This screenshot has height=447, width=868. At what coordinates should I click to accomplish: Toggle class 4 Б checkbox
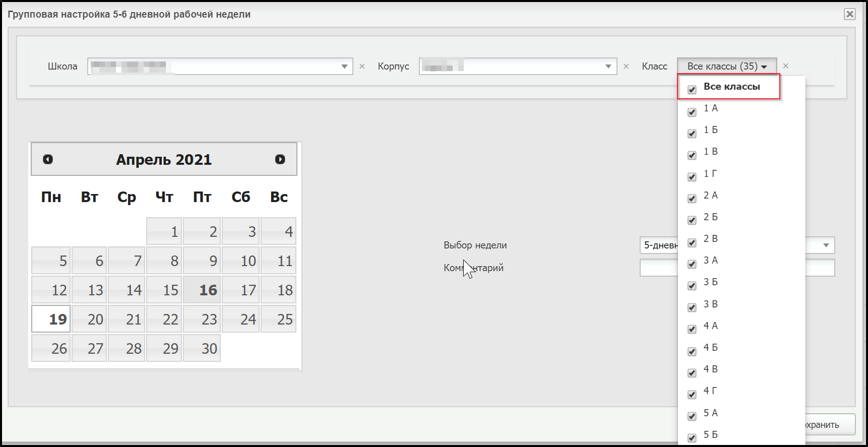692,351
